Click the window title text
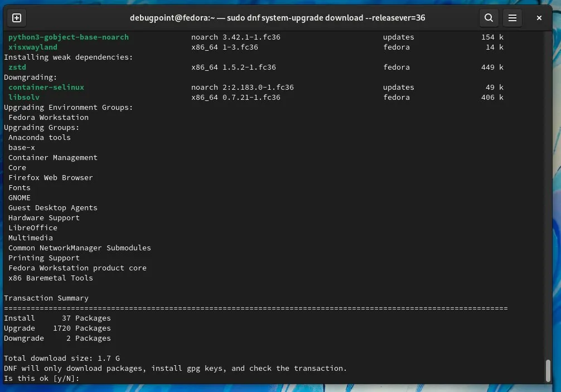The image size is (561, 392). point(277,18)
